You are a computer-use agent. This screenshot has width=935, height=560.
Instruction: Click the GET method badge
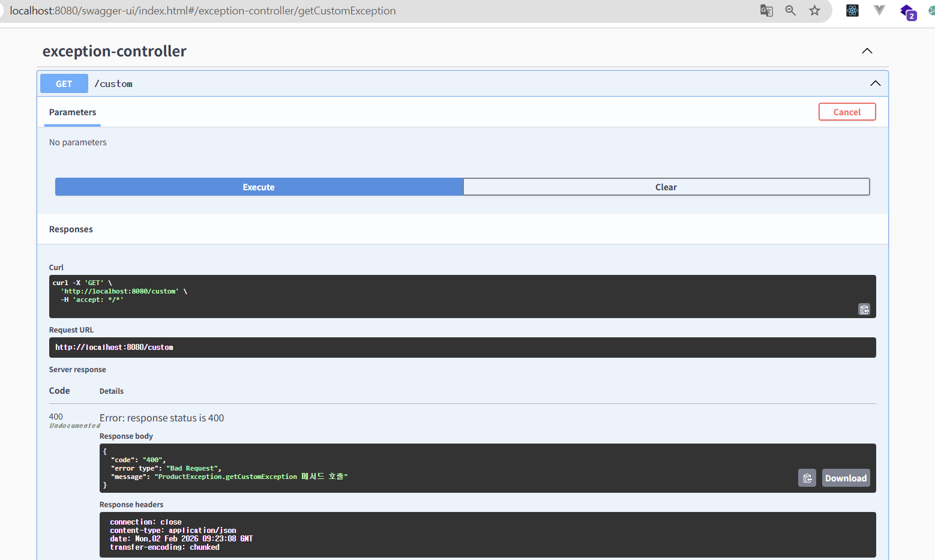pyautogui.click(x=64, y=83)
